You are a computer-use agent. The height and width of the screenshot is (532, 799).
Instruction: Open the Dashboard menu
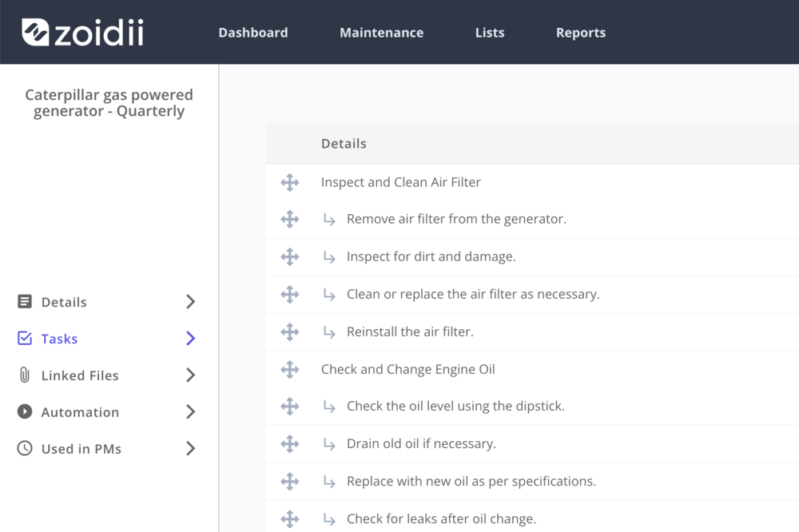point(253,33)
